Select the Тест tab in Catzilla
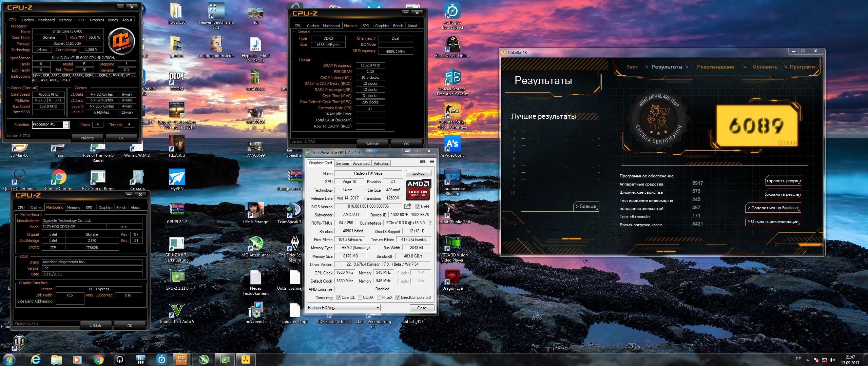The height and width of the screenshot is (366, 868). [x=632, y=67]
